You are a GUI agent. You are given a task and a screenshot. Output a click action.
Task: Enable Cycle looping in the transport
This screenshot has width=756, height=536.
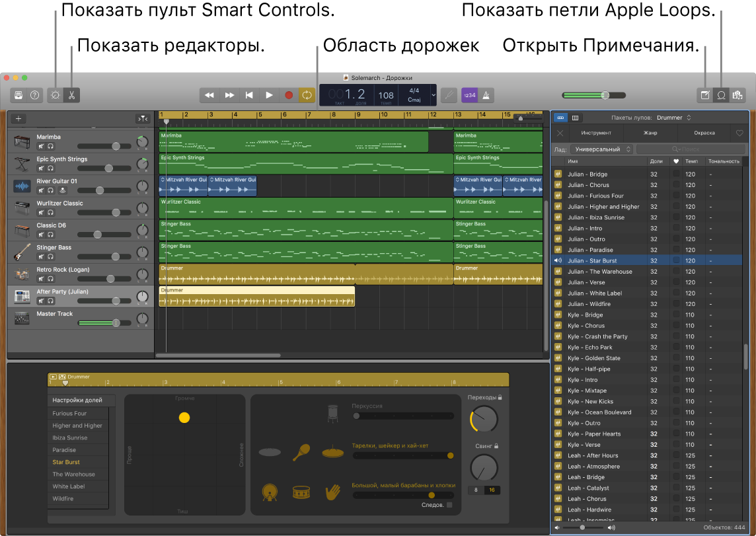pos(307,95)
